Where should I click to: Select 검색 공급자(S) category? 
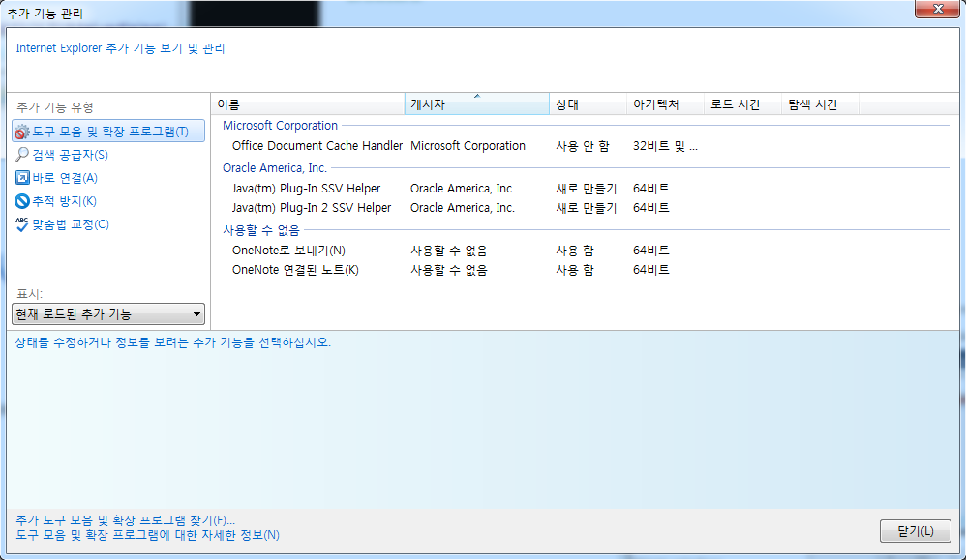70,155
